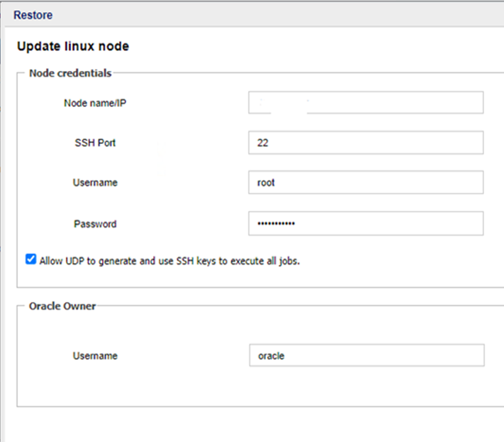Focus the SSH Port field showing 22
The width and height of the screenshot is (504, 442).
tap(366, 143)
